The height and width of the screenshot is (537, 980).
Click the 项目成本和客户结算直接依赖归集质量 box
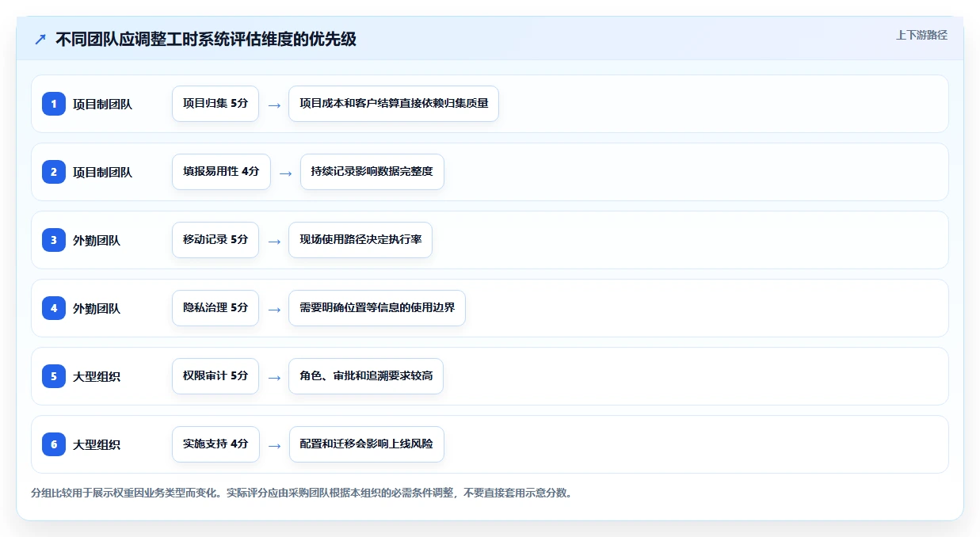[x=394, y=104]
